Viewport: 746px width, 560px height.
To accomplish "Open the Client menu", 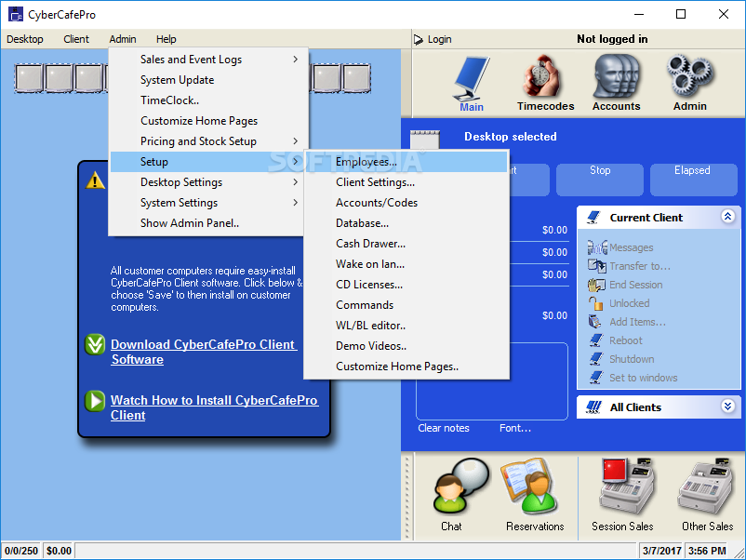I will [76, 39].
